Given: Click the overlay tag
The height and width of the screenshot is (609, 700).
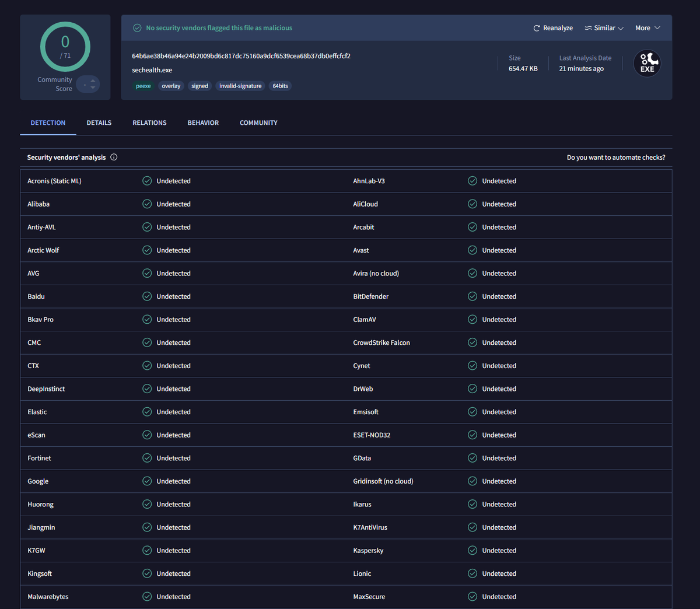Looking at the screenshot, I should [171, 86].
